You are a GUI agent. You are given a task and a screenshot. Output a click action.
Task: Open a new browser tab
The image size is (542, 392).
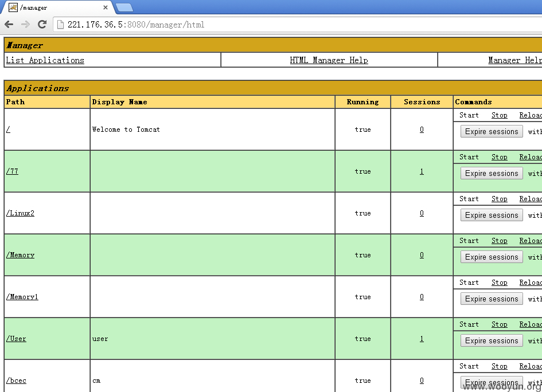(x=124, y=7)
